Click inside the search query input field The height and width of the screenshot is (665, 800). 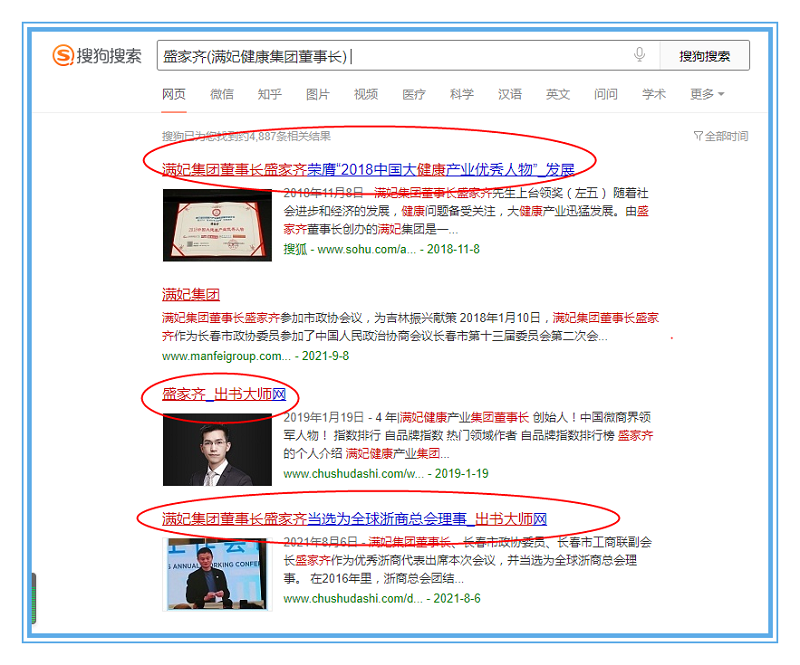tap(400, 56)
